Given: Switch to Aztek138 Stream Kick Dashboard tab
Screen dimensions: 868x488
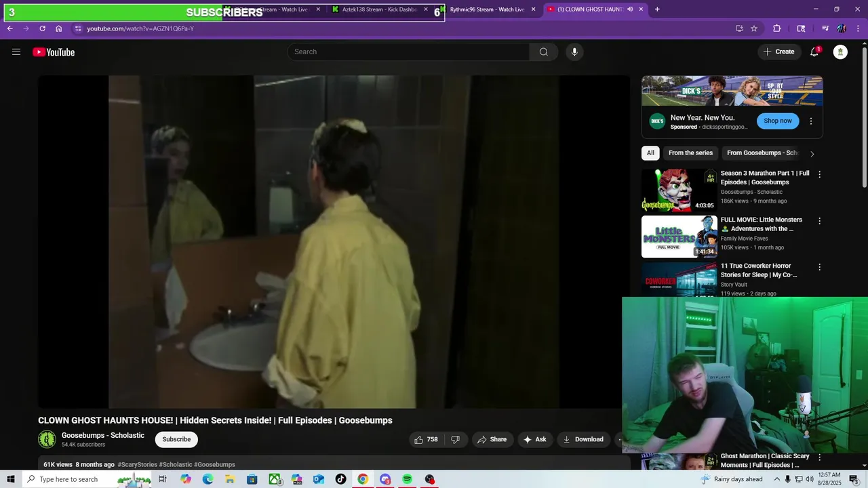Looking at the screenshot, I should [x=380, y=9].
